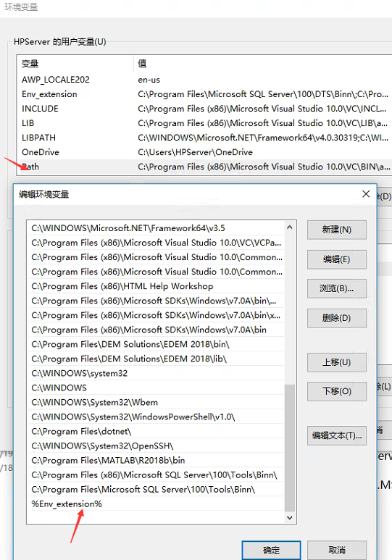Select the AWP_LOCALE202 variable row
Image resolution: width=392 pixels, height=560 pixels.
coord(204,80)
